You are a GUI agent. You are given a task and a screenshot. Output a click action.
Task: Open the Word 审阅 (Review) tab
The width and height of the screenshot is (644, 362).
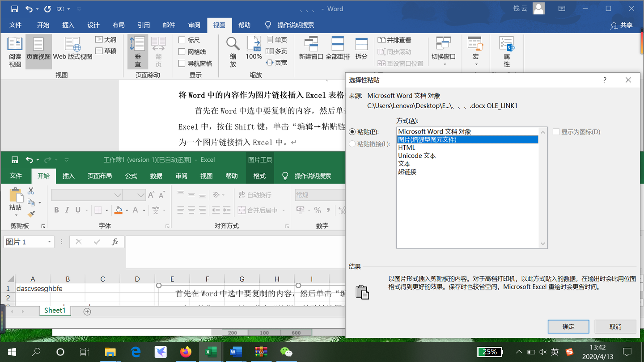click(194, 25)
